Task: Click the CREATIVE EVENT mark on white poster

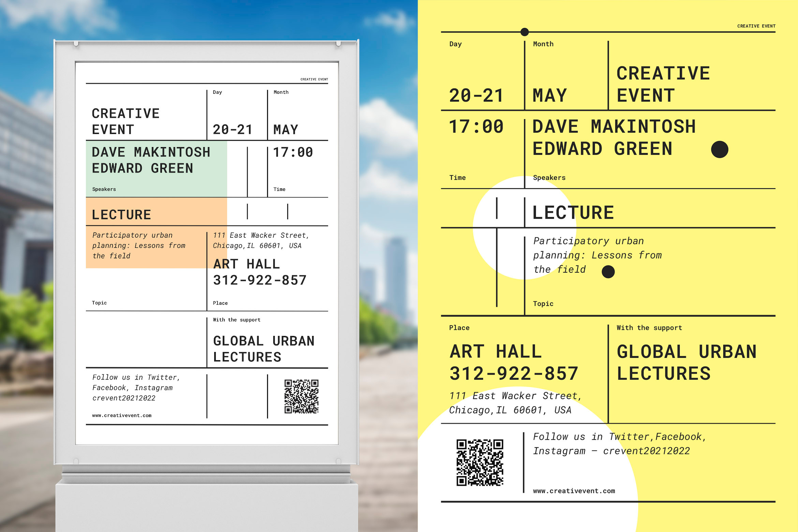Action: pyautogui.click(x=314, y=79)
